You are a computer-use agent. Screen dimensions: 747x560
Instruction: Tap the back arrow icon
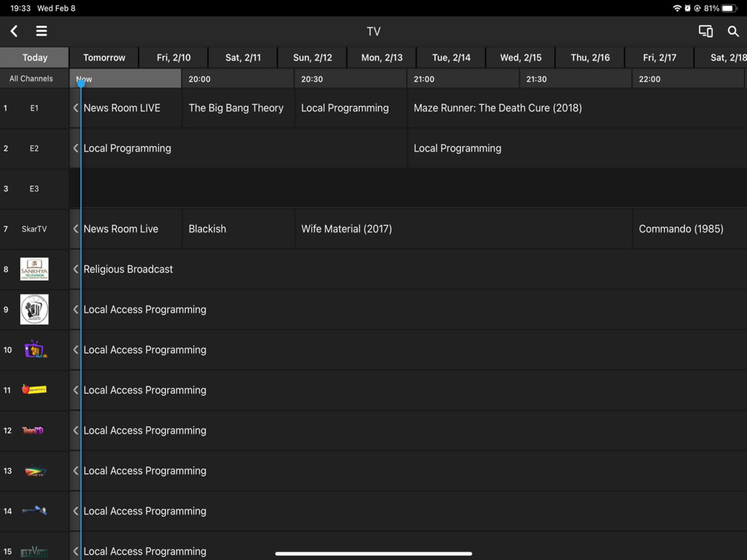coord(13,31)
